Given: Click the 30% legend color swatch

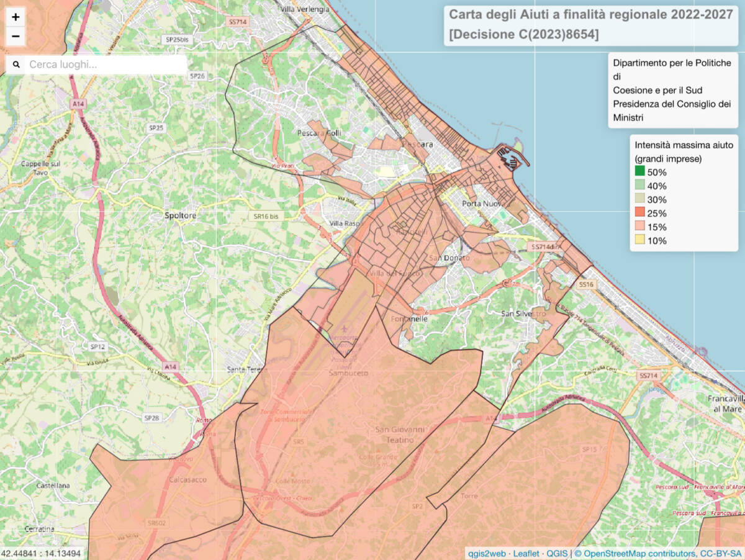Looking at the screenshot, I should point(640,199).
